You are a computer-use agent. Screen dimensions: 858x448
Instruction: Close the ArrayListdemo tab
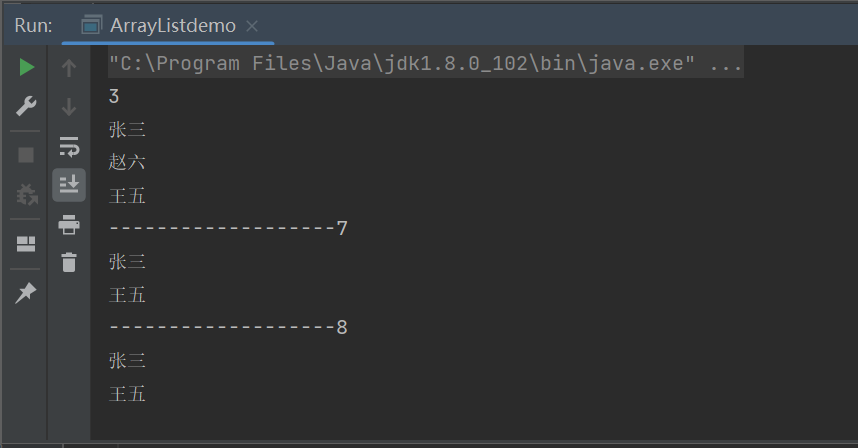pos(252,26)
